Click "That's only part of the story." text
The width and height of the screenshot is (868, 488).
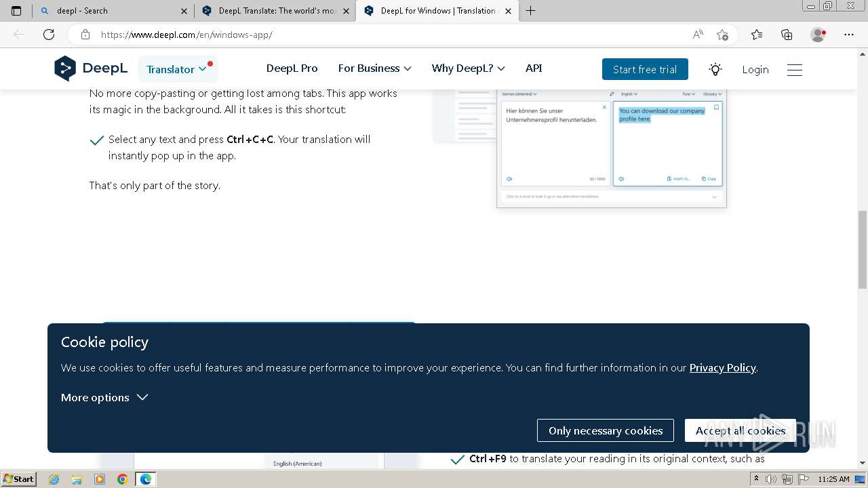pyautogui.click(x=155, y=185)
